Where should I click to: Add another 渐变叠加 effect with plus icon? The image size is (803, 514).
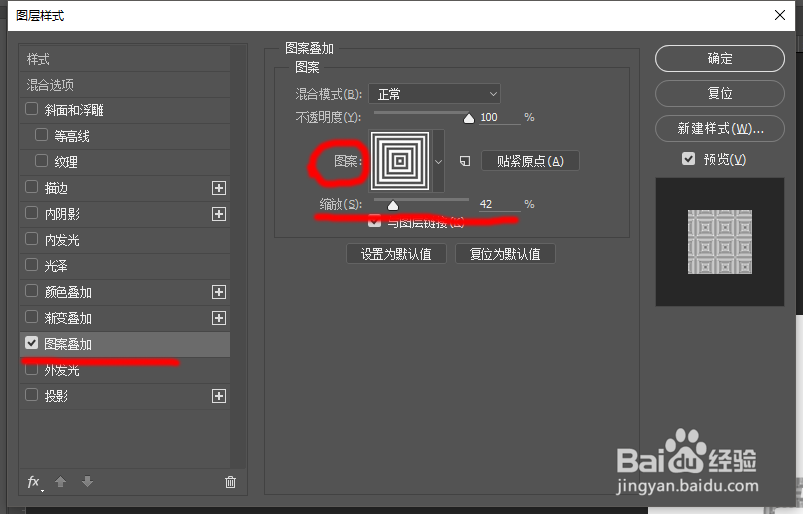219,318
